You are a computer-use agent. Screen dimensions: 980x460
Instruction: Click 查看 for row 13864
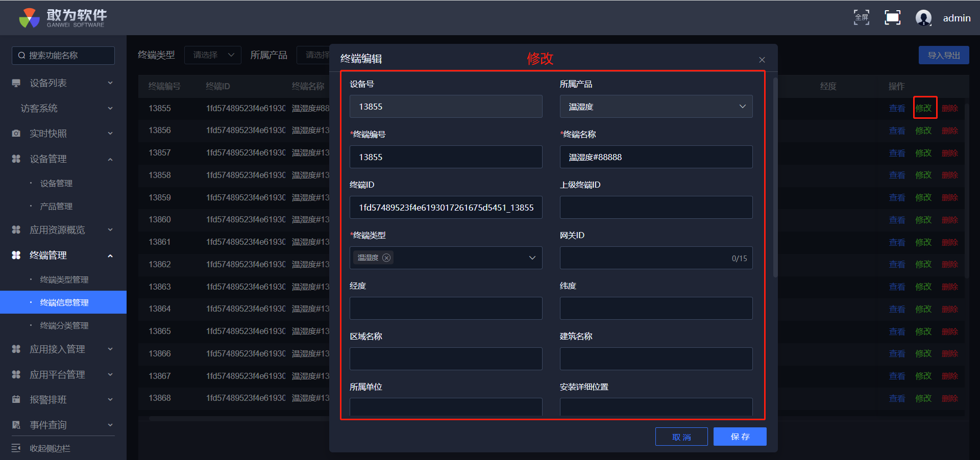897,309
